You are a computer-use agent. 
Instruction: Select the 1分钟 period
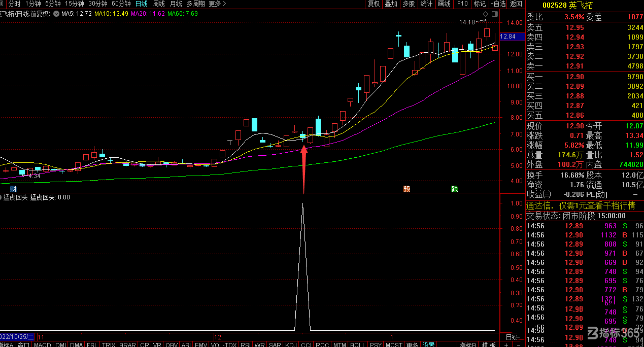click(33, 4)
